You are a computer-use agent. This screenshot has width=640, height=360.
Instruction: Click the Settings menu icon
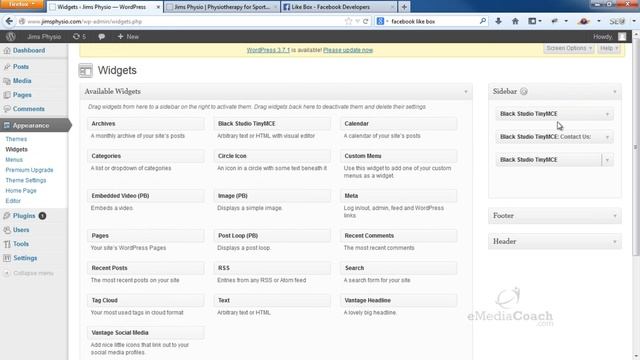coord(7,258)
